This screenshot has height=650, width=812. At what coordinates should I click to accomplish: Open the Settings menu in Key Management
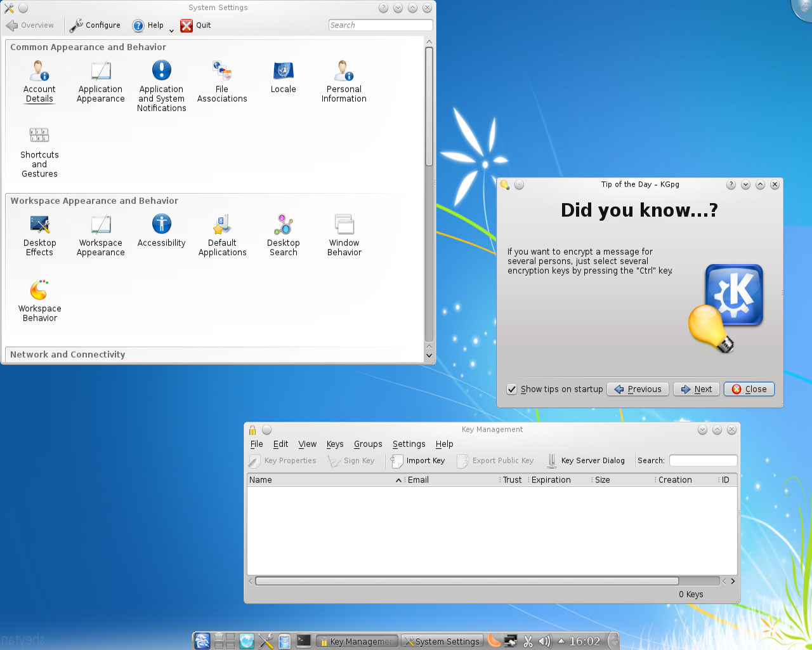409,444
